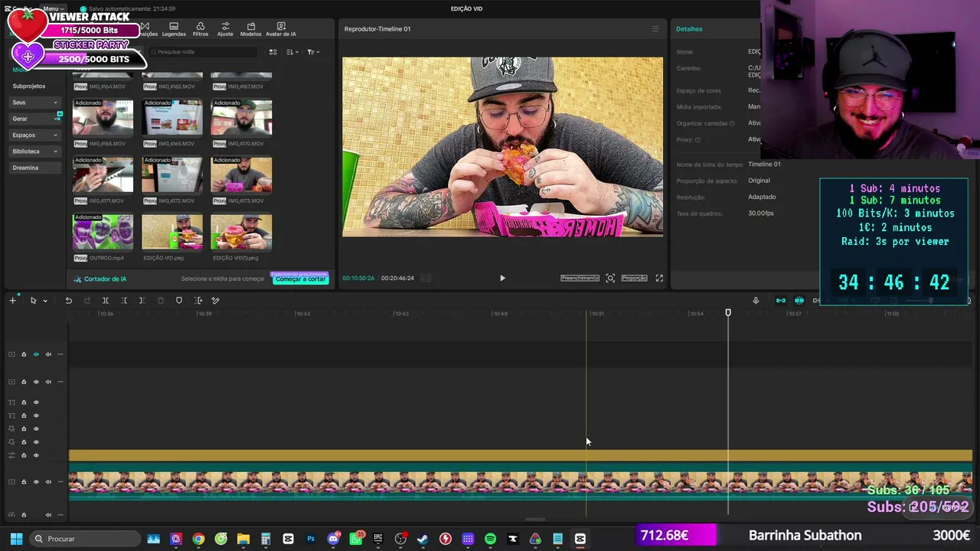Open Google Chrome from the taskbar
This screenshot has width=980, height=551.
(x=198, y=539)
